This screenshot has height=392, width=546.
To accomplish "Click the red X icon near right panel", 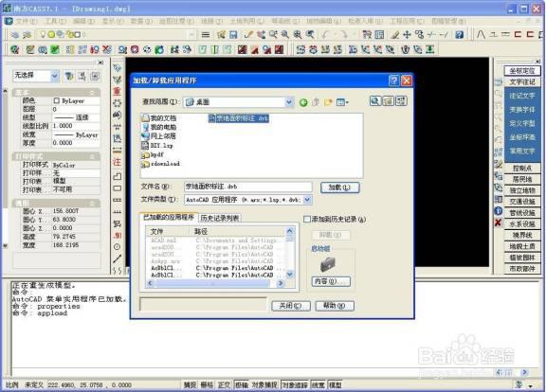I will 498,223.
